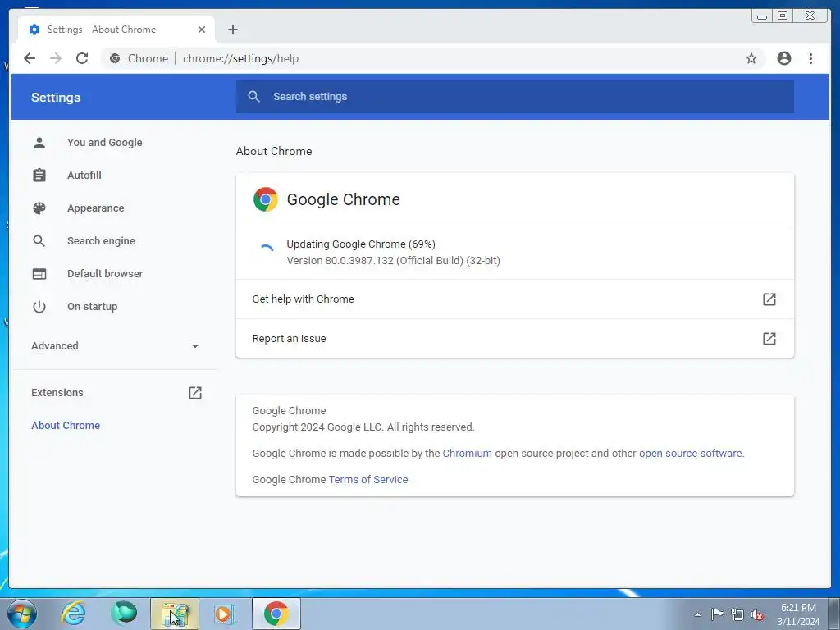This screenshot has width=840, height=630.
Task: Click external link icon for Report an issue
Action: pyautogui.click(x=769, y=339)
